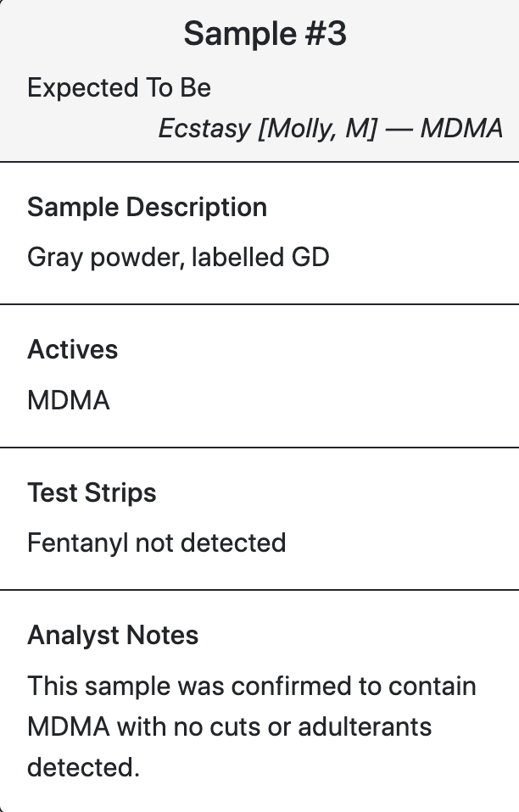Viewport: 519px width, 812px height.
Task: Click the word Fentanyl in test strips
Action: tap(78, 542)
